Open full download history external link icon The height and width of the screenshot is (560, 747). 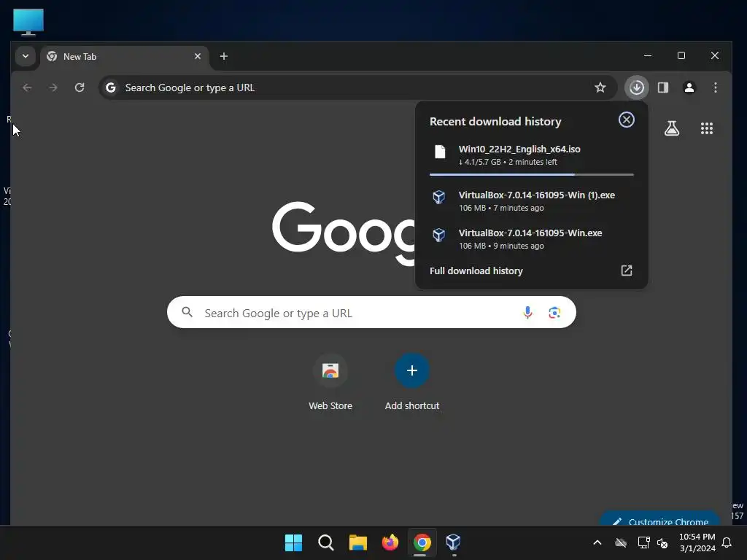(627, 271)
